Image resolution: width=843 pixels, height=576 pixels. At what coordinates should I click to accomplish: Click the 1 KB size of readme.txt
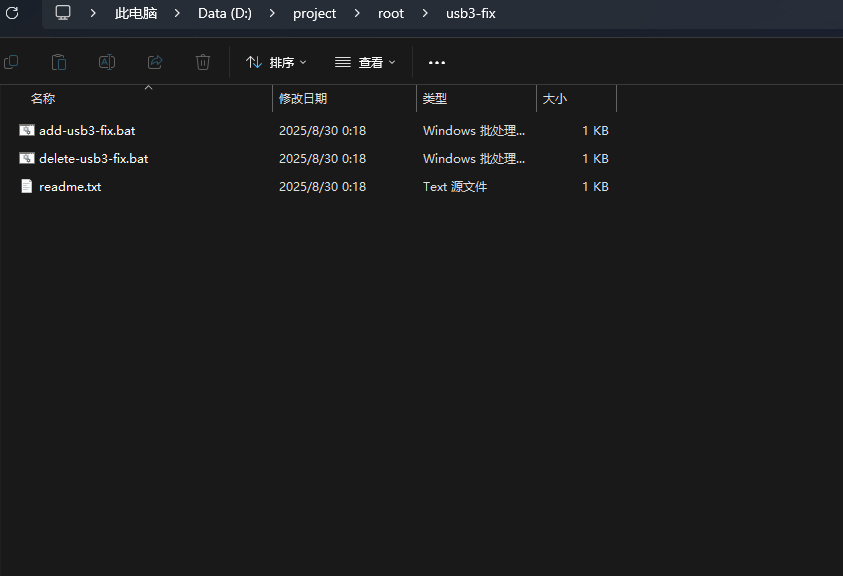click(x=595, y=186)
